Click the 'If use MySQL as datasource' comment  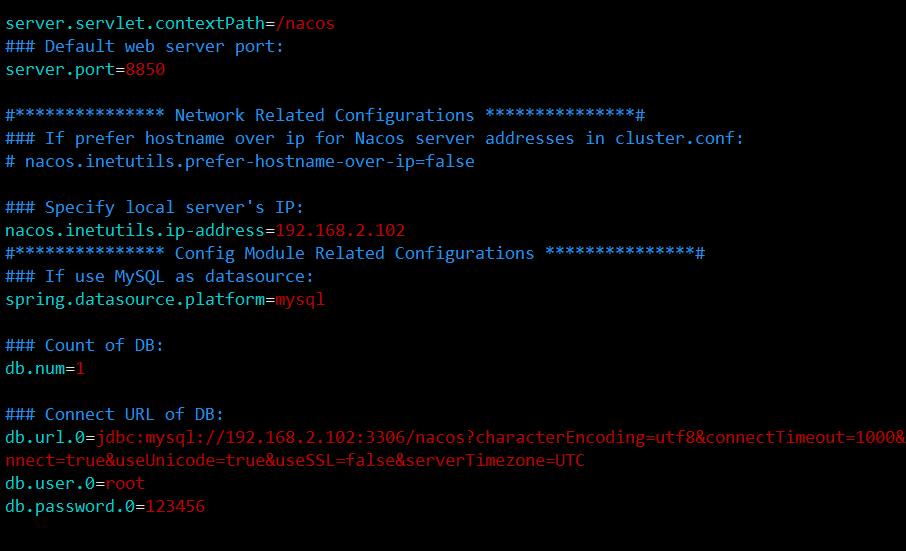[160, 277]
